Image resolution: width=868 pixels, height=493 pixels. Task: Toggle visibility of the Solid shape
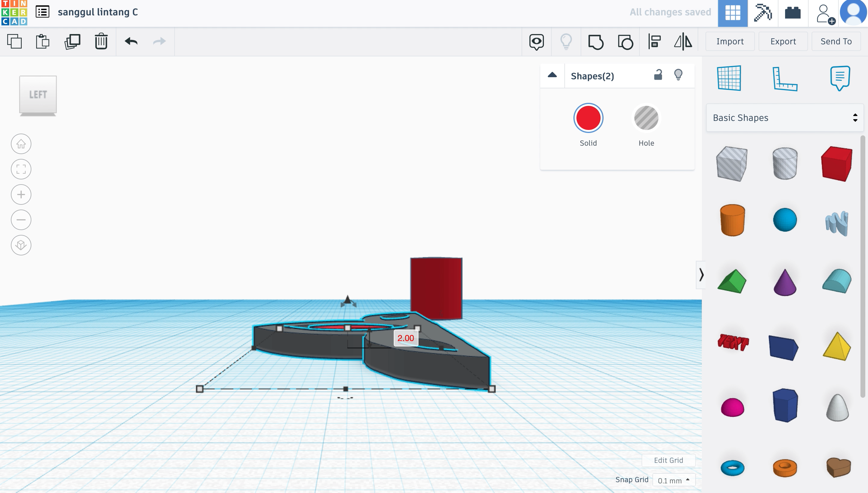[678, 74]
